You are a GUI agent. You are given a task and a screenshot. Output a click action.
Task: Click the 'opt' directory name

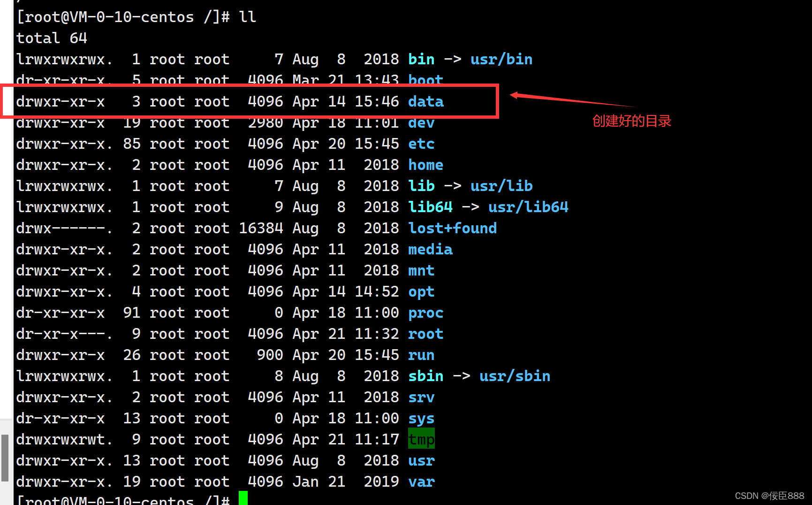point(421,291)
